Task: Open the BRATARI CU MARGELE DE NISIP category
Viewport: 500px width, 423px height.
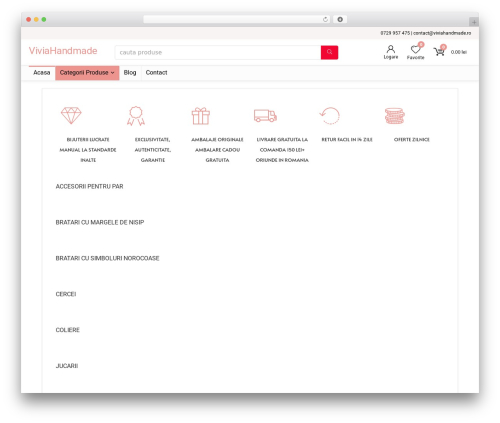Action: tap(100, 222)
